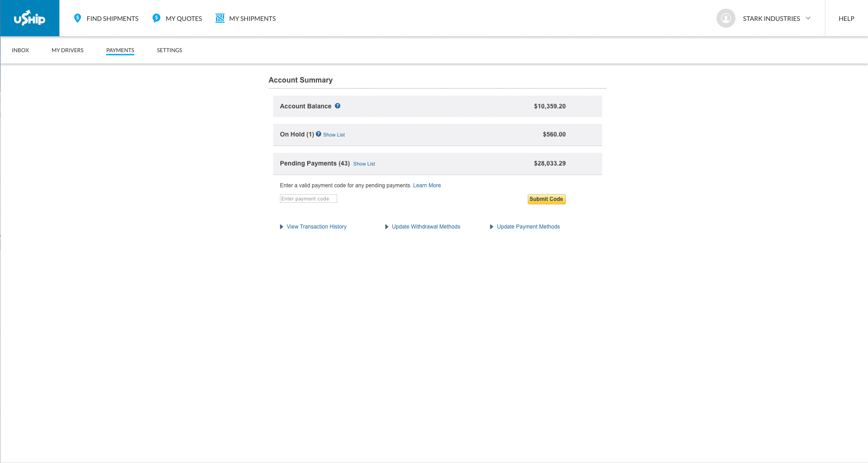Image resolution: width=868 pixels, height=463 pixels.
Task: Click the Pending Payments (43) label
Action: click(x=315, y=163)
